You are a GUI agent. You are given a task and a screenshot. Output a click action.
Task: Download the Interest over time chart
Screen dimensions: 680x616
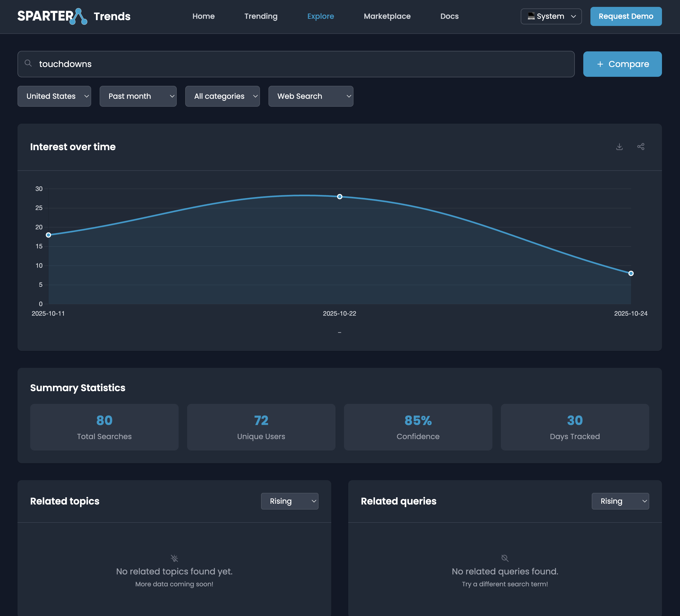pos(620,147)
